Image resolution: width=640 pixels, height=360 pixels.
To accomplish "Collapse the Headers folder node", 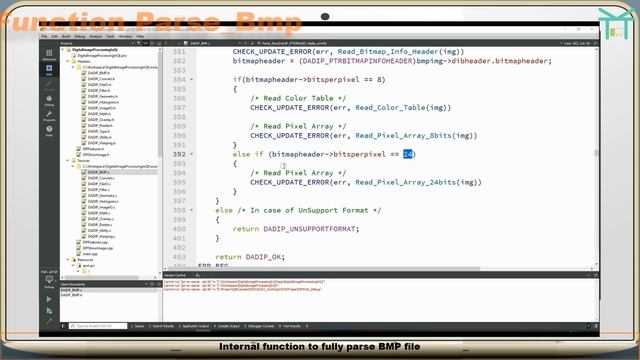I will (68, 61).
